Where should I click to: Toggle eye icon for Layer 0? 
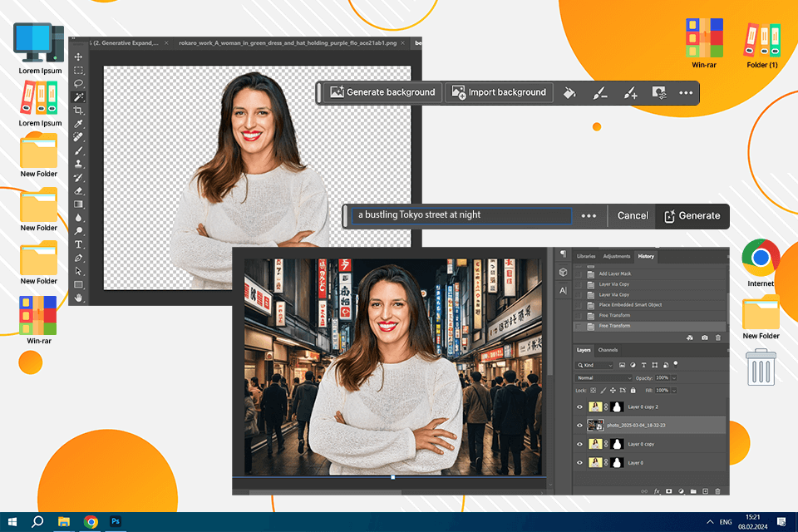[x=579, y=463]
